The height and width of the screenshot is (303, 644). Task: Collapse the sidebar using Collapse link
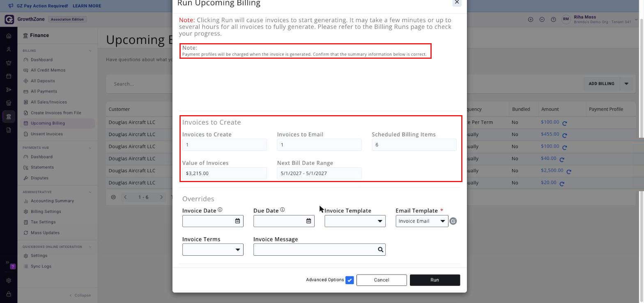[80, 296]
